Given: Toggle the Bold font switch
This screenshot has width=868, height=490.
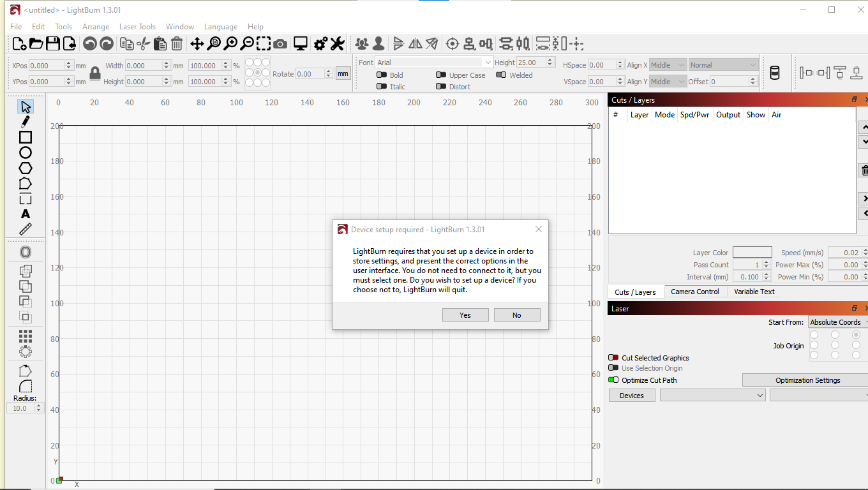Looking at the screenshot, I should 382,75.
